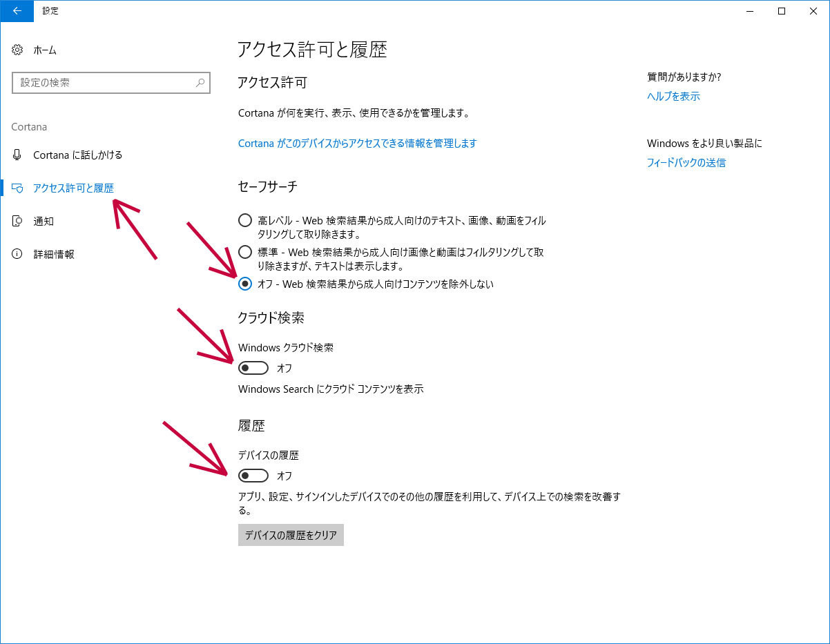Toggle デバイスの履歴 switch
830x644 pixels.
click(253, 476)
